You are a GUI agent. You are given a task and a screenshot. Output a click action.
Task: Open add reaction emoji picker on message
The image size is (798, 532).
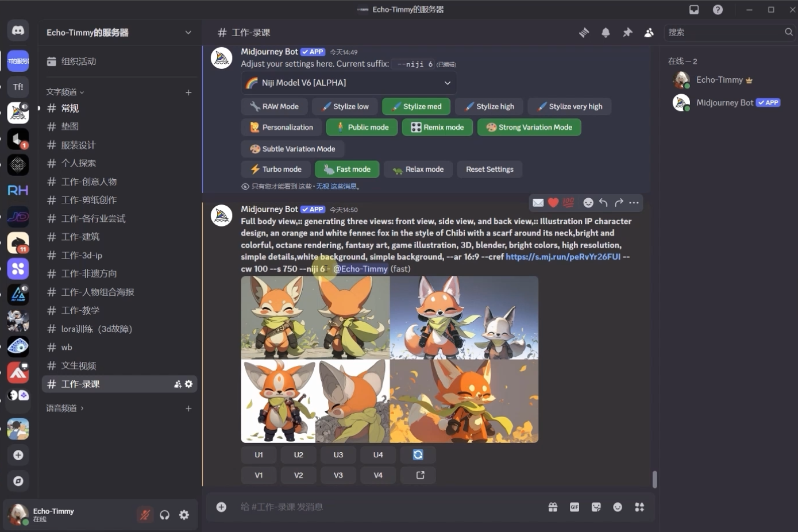tap(588, 202)
